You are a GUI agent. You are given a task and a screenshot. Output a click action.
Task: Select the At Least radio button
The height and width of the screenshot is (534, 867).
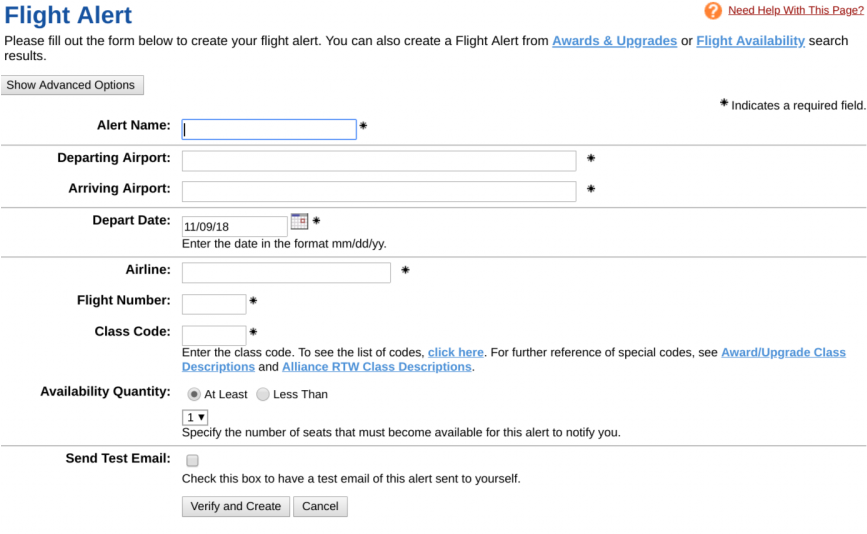[x=194, y=394]
